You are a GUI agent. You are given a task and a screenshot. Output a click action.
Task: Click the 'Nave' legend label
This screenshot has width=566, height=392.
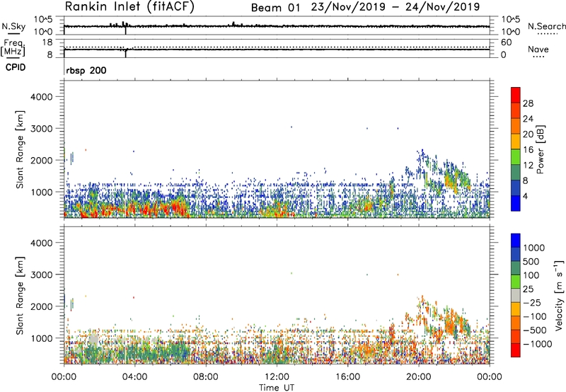(538, 50)
